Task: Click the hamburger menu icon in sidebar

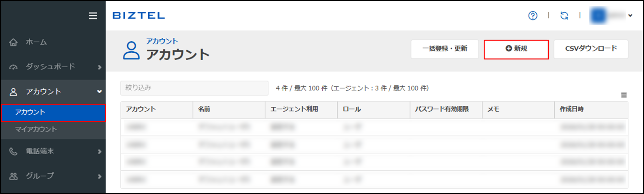Action: point(93,16)
